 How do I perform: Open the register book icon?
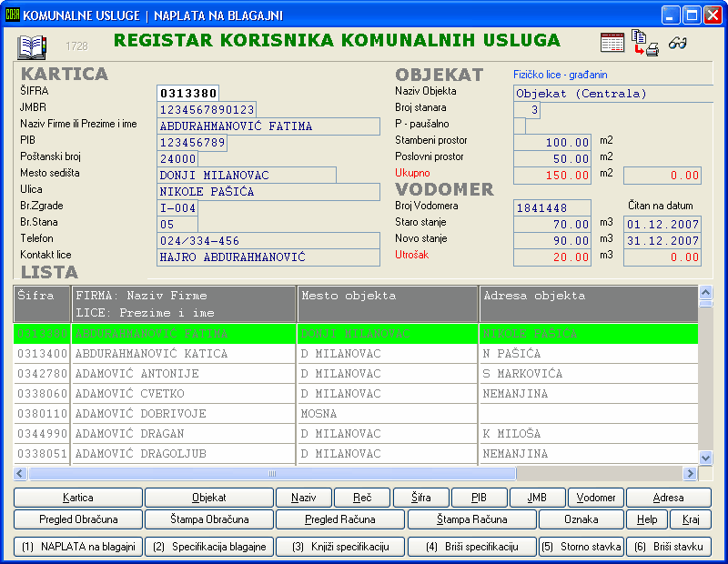coord(32,47)
